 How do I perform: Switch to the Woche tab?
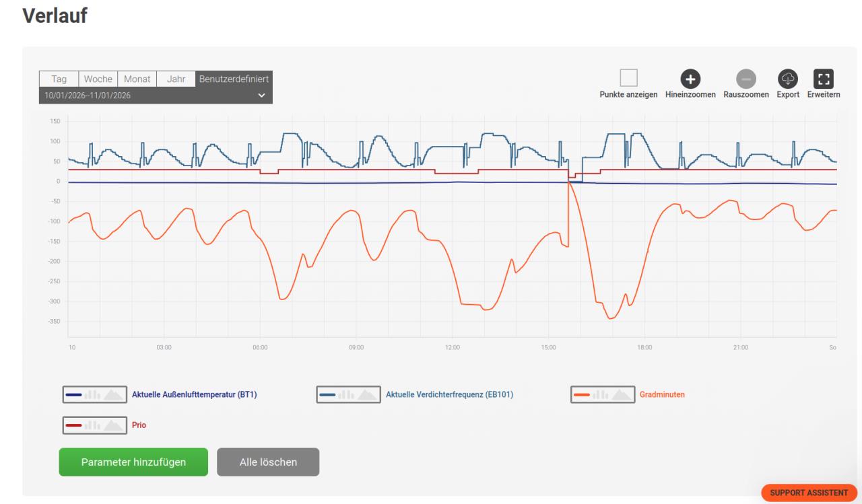[x=98, y=79]
